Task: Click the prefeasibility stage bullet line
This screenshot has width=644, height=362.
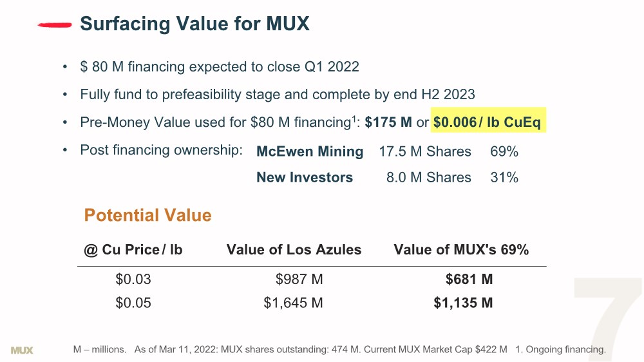Action: tap(277, 95)
